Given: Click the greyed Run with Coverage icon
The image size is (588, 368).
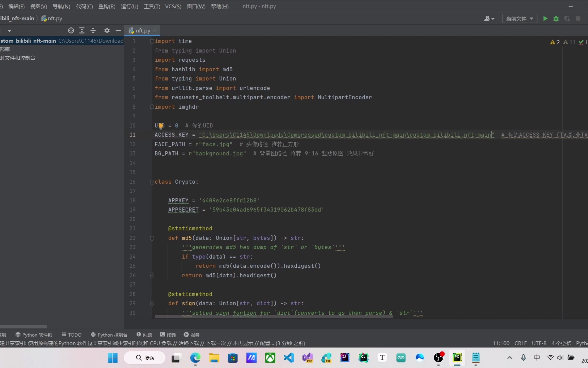Looking at the screenshot, I should click(567, 19).
